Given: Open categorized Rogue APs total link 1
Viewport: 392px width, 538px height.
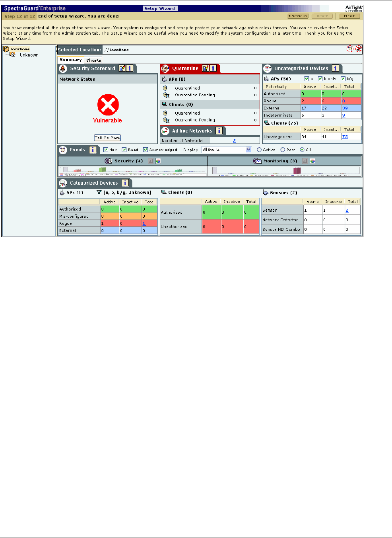Looking at the screenshot, I should point(144,224).
